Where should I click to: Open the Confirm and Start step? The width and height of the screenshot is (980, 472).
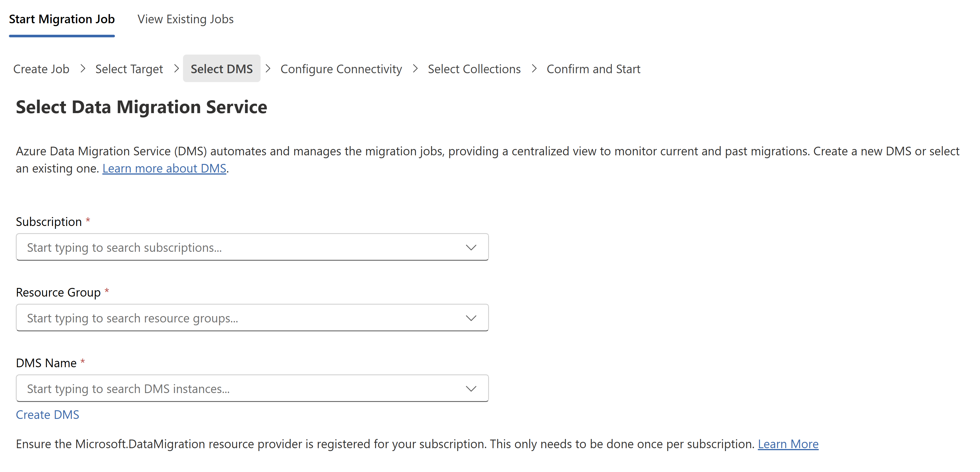593,69
